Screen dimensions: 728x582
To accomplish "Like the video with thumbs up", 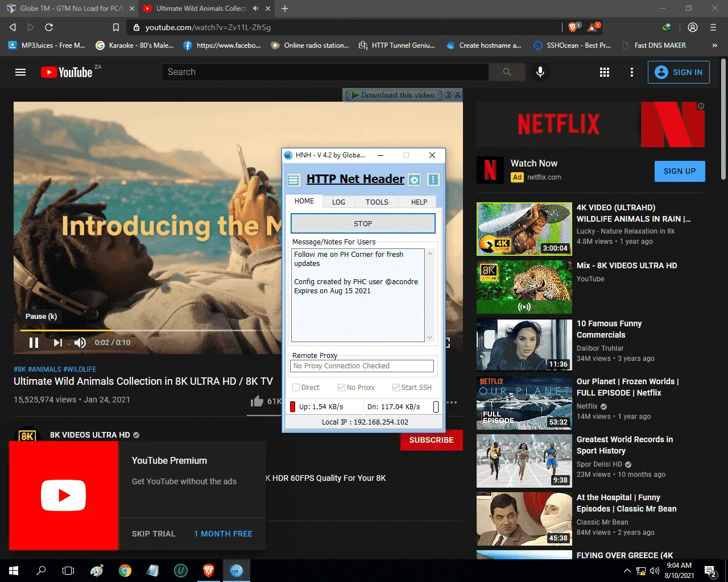I will [x=257, y=401].
